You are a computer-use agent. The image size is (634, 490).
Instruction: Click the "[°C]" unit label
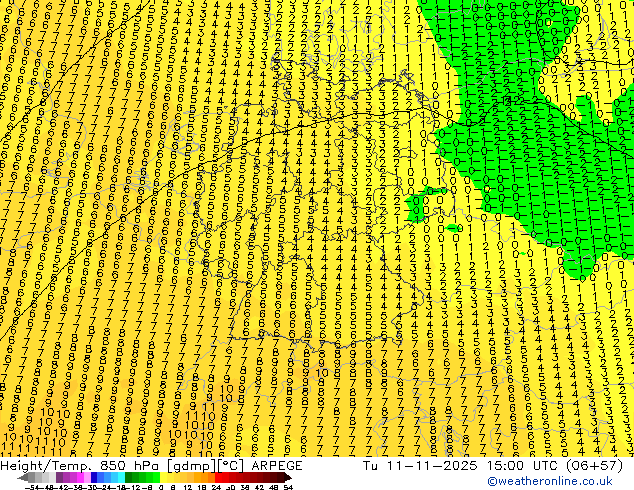(x=230, y=466)
